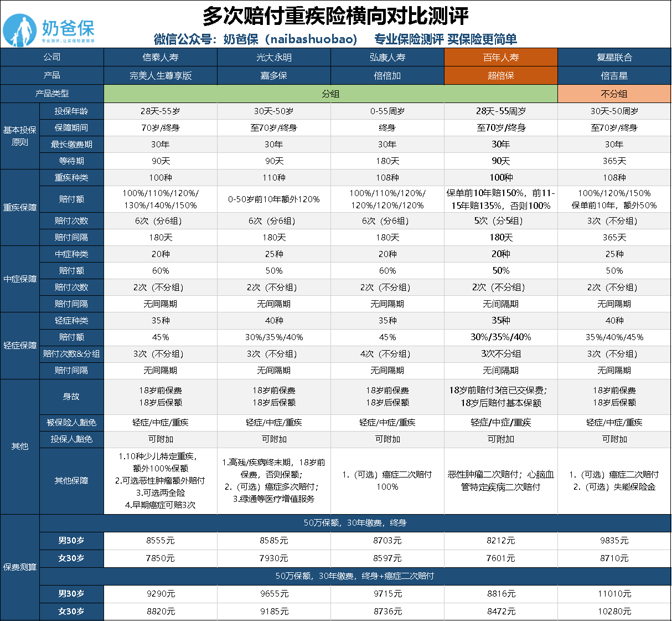Screen dimensions: 672x621
Task: Click cell 18岁前赔付3倍已交保费
Action: coord(501,397)
